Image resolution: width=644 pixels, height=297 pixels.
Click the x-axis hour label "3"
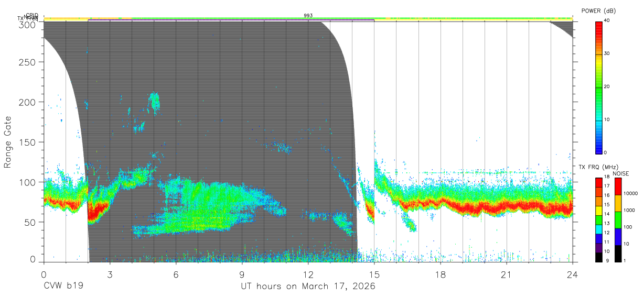click(x=110, y=274)
